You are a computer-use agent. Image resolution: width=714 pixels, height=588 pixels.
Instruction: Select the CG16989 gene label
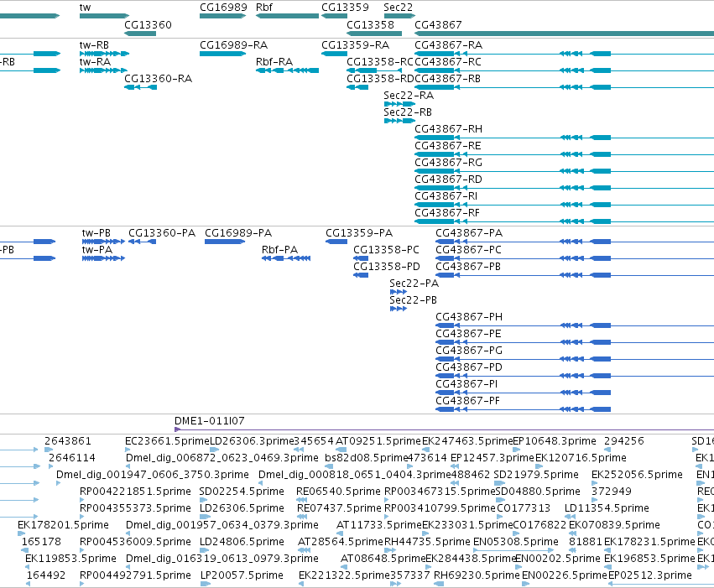tap(223, 8)
